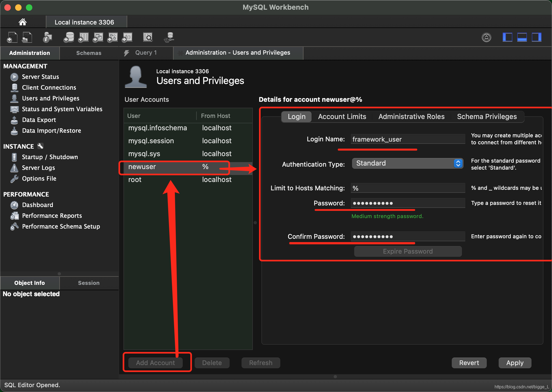552x392 pixels.
Task: Click the Apply button
Action: 515,363
